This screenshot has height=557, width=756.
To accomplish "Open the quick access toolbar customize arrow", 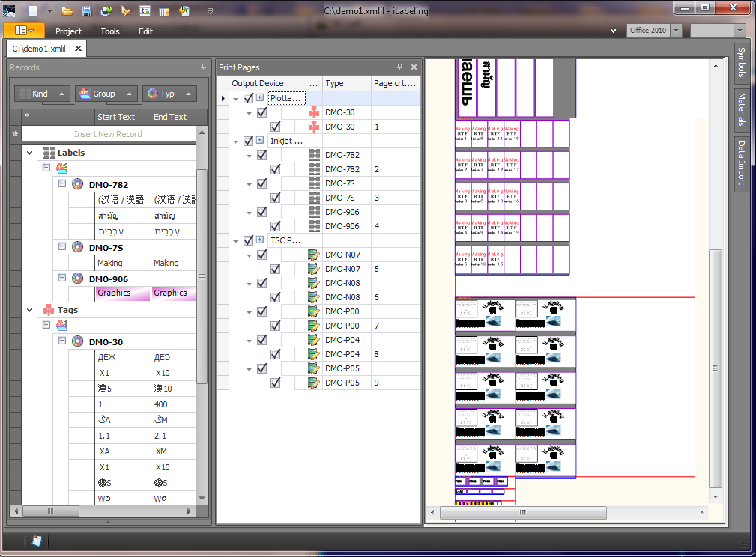I will pos(210,11).
